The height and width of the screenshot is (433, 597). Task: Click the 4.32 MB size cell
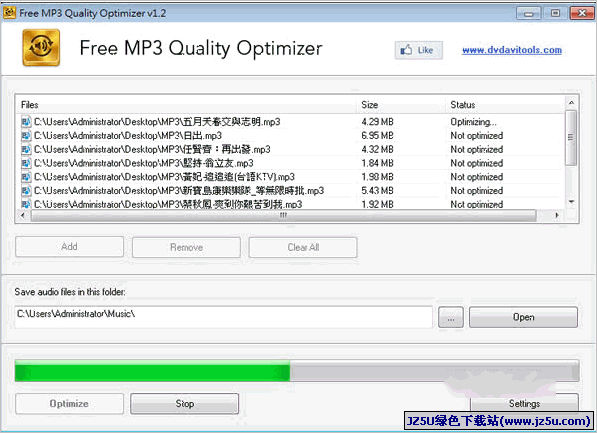[x=377, y=149]
